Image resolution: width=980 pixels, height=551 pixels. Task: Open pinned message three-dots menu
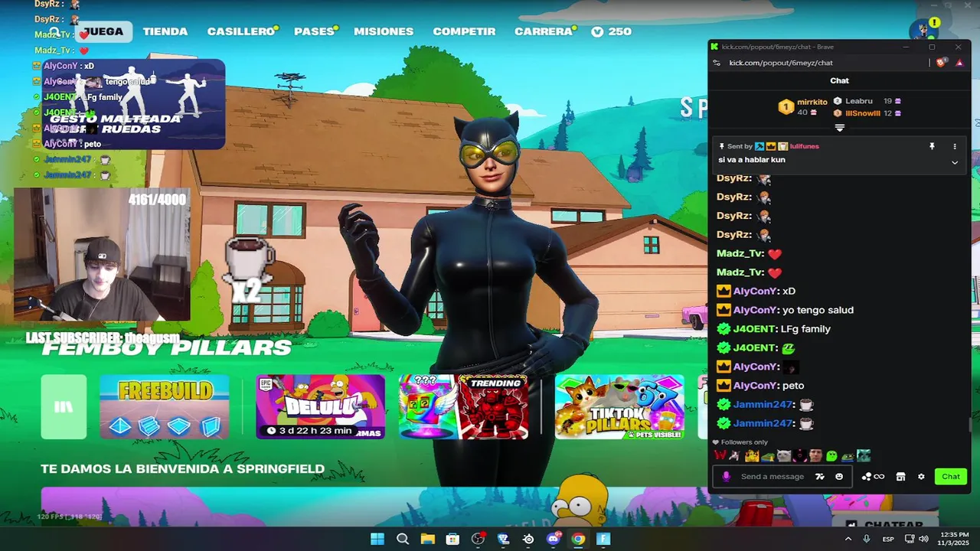pos(955,146)
